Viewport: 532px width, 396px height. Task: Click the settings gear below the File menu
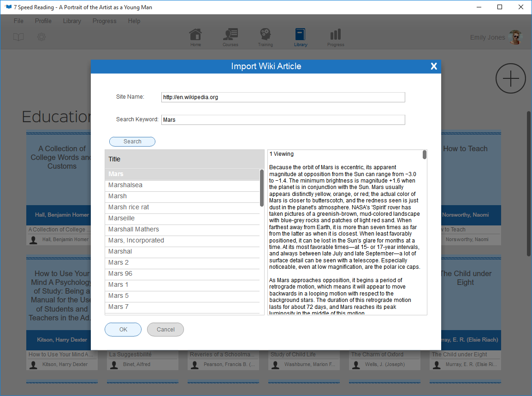pos(41,37)
